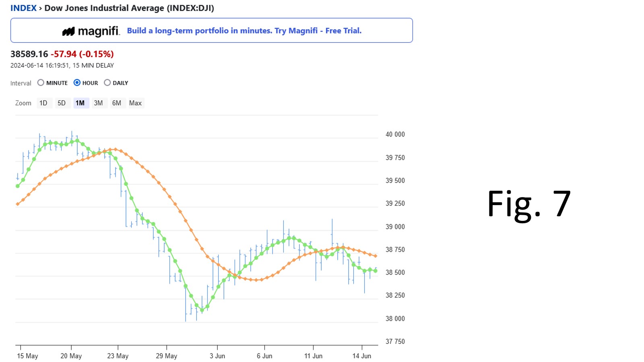Click the last green moving-average point
Image resolution: width=644 pixels, height=362 pixels.
(x=376, y=271)
